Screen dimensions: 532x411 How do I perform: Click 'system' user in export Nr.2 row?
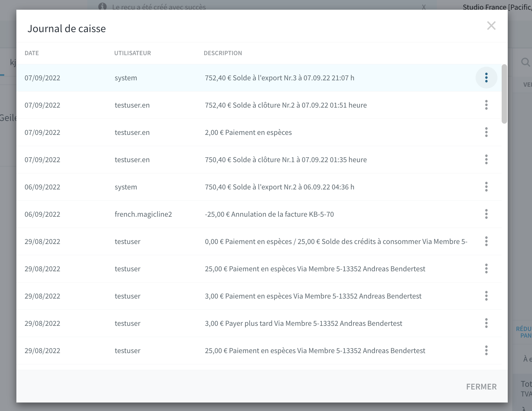click(126, 187)
